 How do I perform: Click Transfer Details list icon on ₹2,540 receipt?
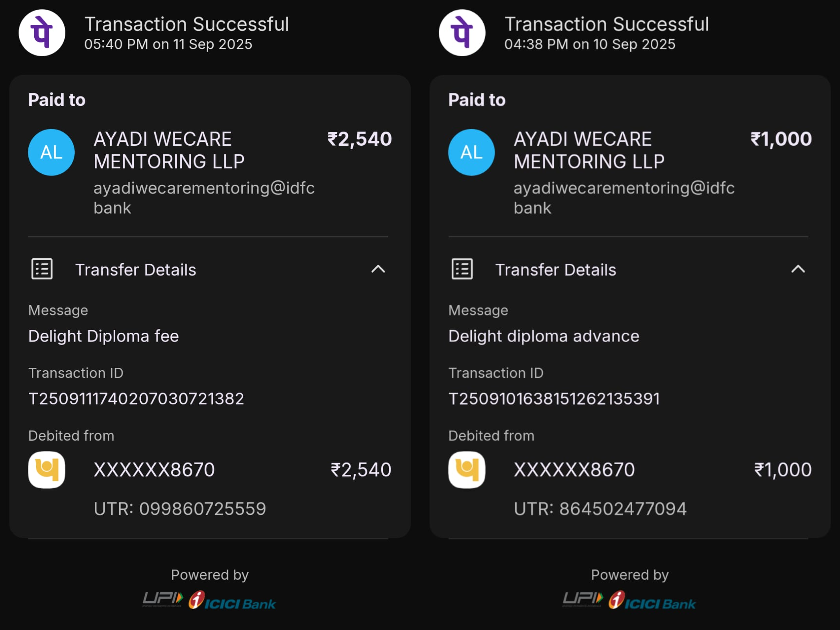[42, 269]
